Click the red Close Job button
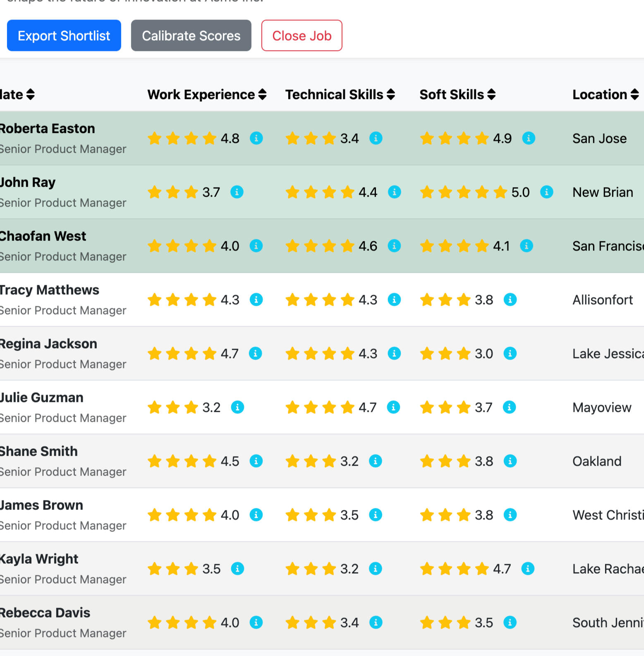 (x=302, y=36)
